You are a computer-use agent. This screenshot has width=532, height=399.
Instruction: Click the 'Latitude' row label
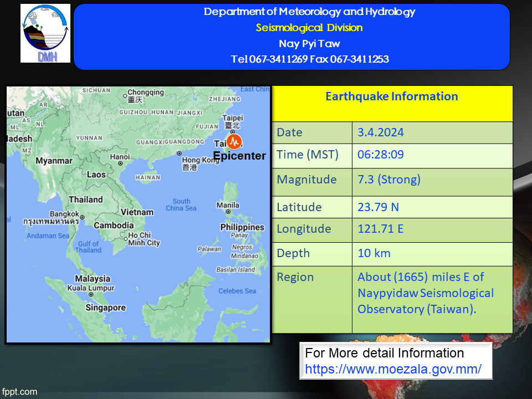[x=299, y=207]
